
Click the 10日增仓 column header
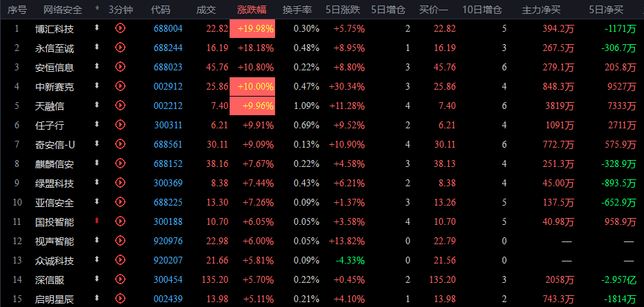tap(482, 10)
